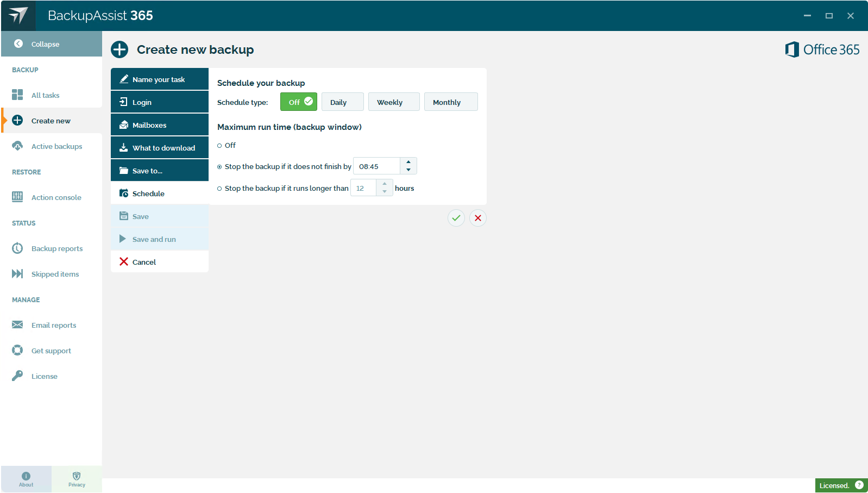This screenshot has width=868, height=493.
Task: Click the BackupAssist paper plane logo
Action: click(x=18, y=15)
